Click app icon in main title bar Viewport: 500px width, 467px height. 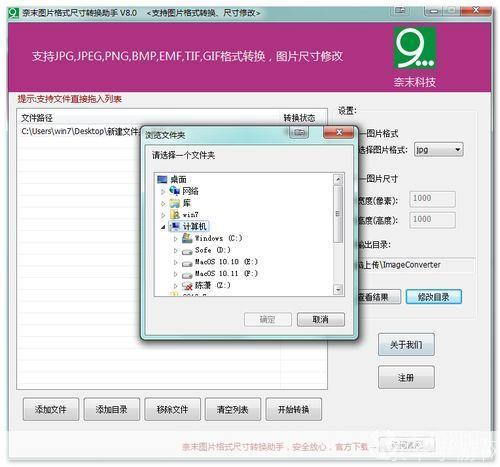[13, 13]
